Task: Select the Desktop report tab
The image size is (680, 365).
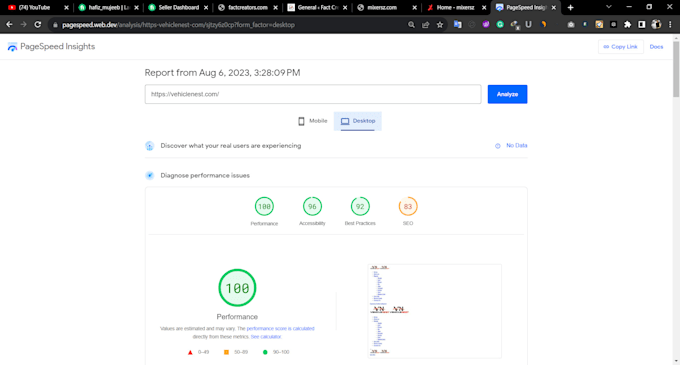Action: pyautogui.click(x=358, y=121)
